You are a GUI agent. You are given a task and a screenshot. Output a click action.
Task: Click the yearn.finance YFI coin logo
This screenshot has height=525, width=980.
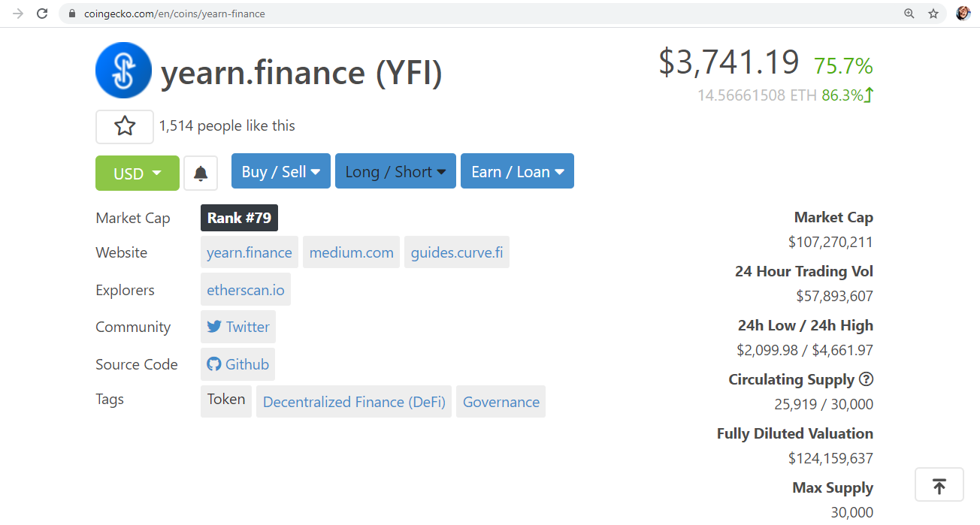(x=123, y=70)
